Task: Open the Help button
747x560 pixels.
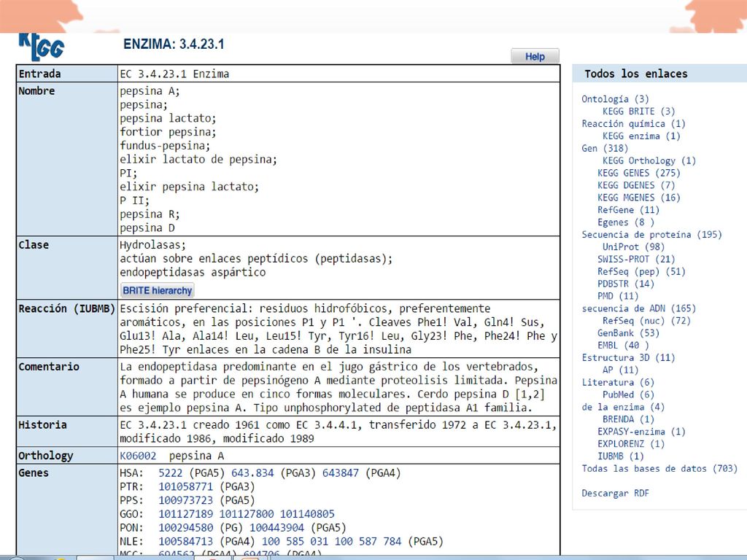Action: [535, 56]
